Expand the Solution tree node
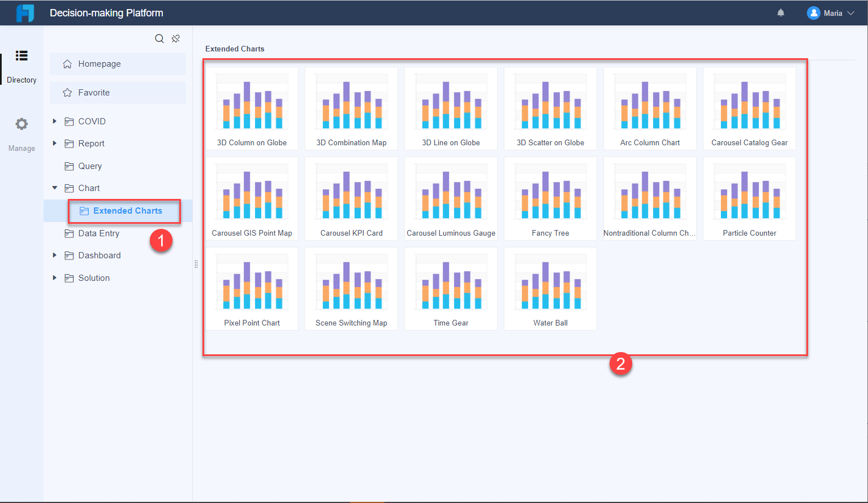Viewport: 868px width, 503px height. [55, 277]
